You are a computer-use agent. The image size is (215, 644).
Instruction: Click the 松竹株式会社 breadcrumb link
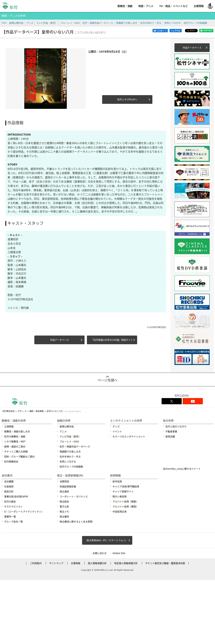(9, 411)
